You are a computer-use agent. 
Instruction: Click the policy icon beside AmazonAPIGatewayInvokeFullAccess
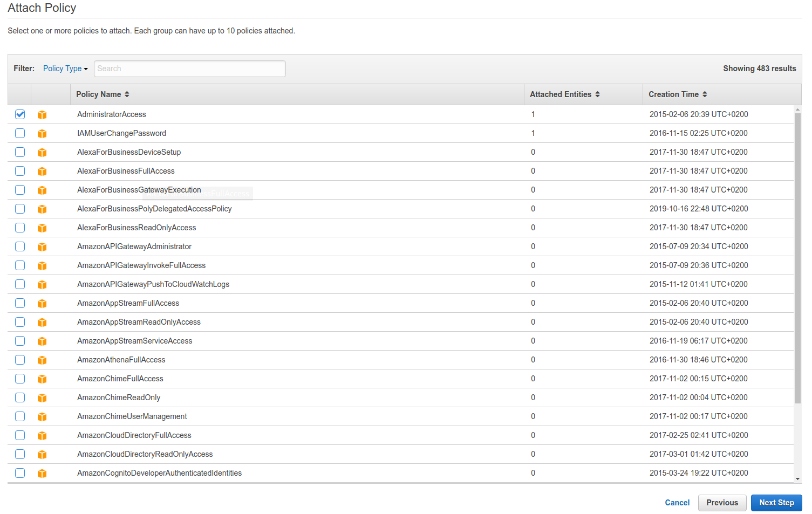[42, 266]
